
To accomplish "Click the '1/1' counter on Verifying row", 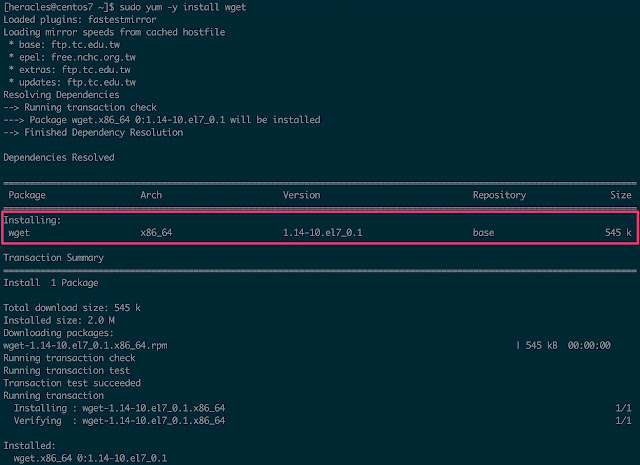I will point(623,421).
